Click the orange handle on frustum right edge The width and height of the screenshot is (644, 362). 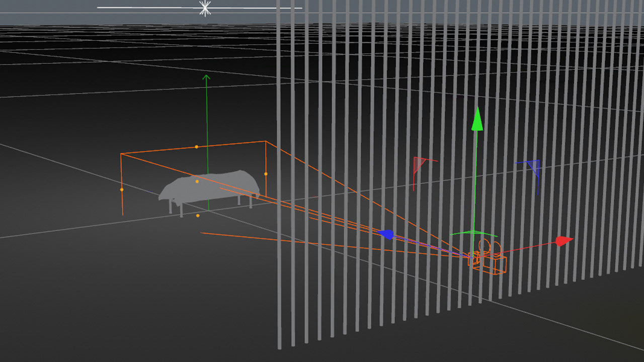[266, 174]
